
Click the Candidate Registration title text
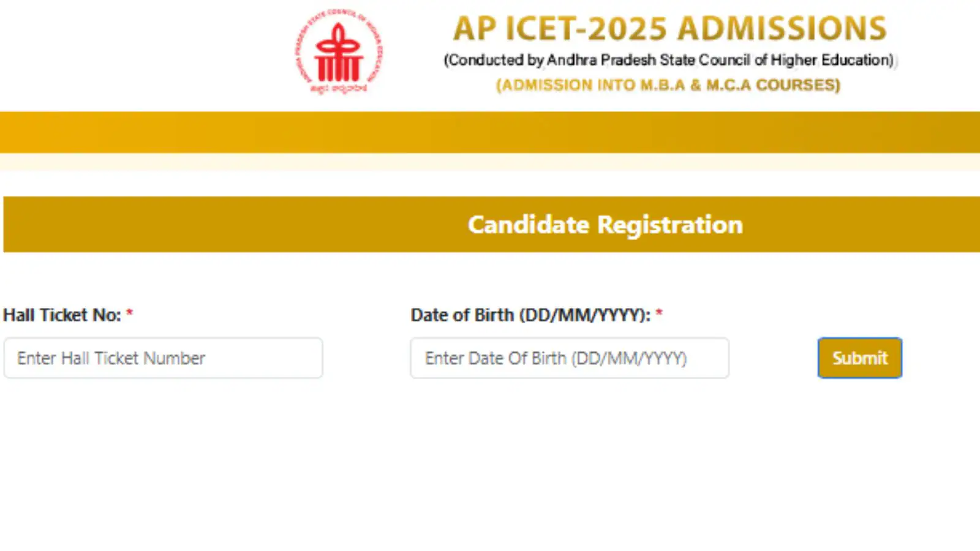click(605, 225)
